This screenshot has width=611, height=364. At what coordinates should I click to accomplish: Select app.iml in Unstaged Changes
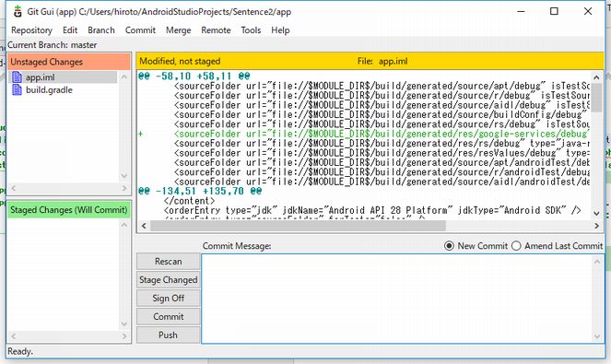point(41,77)
